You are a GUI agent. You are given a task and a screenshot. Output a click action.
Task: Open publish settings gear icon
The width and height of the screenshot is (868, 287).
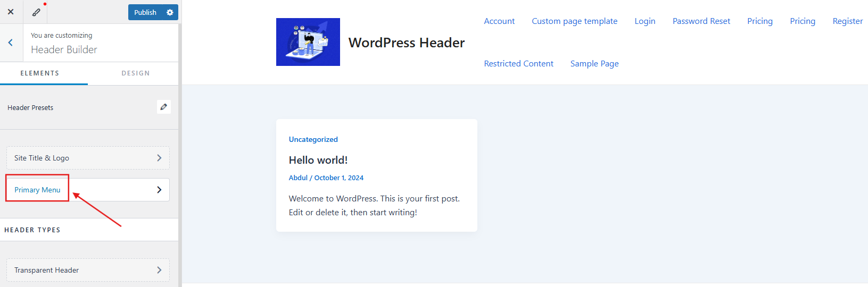(170, 12)
